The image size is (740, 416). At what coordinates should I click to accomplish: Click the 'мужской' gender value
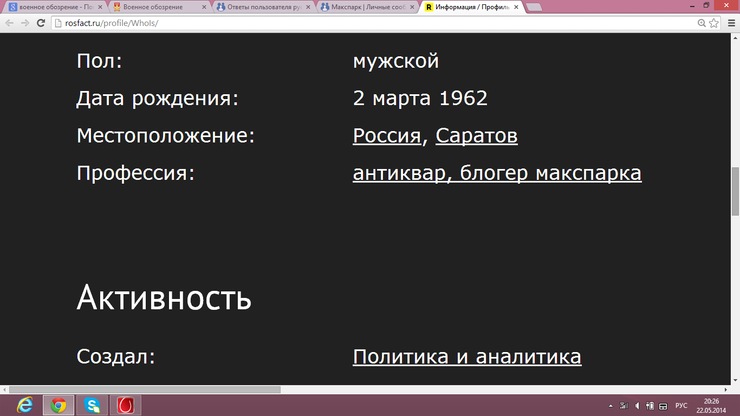(395, 61)
